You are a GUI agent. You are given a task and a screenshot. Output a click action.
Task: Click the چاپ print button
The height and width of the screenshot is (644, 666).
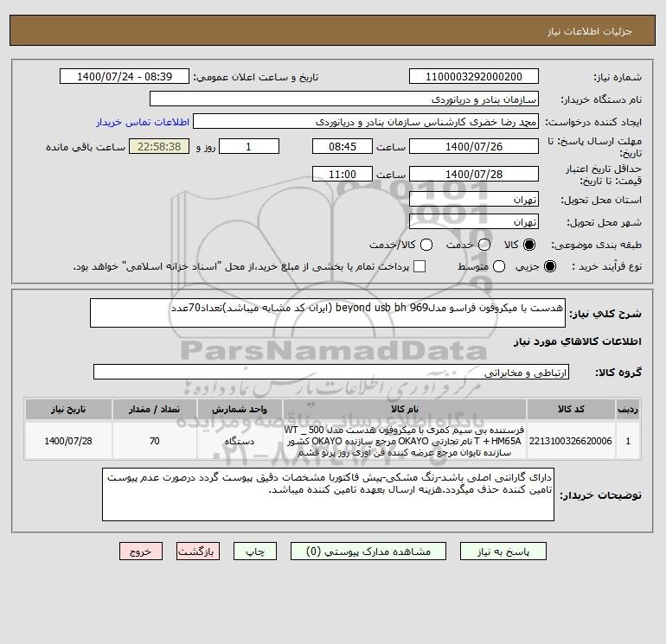[255, 552]
